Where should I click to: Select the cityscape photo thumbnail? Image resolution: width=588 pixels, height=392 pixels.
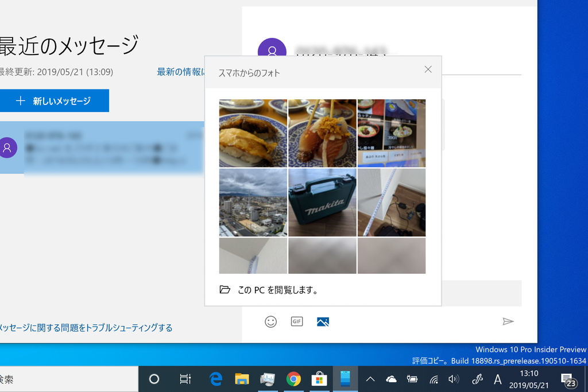(x=253, y=202)
